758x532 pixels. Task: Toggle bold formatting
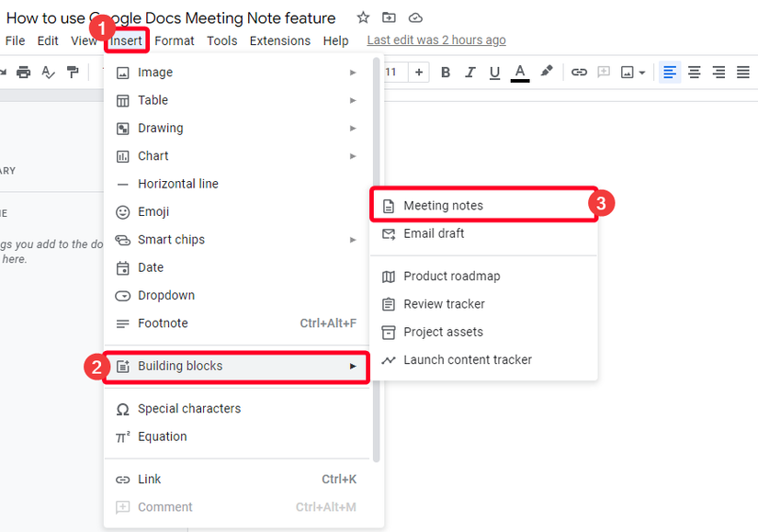(x=446, y=73)
